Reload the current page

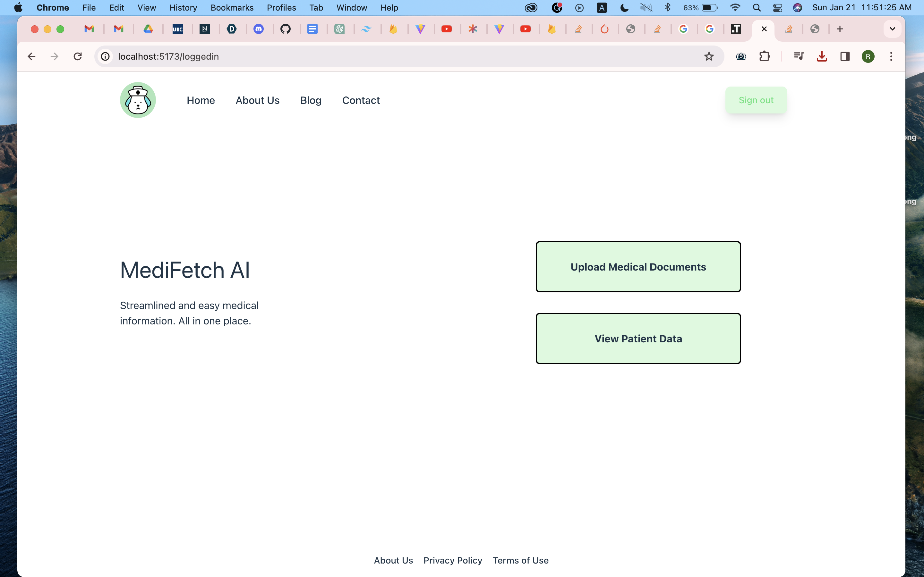tap(78, 56)
